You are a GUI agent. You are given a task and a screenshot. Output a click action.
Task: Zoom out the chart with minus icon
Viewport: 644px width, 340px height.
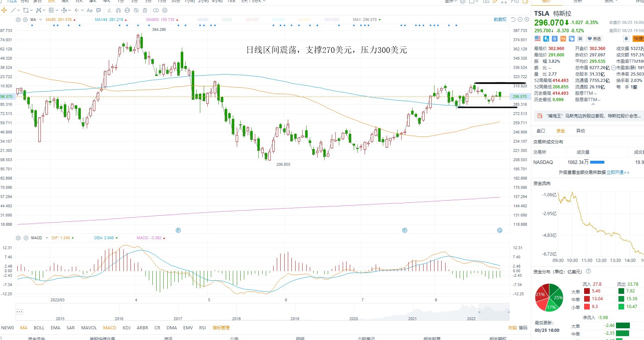520,20
